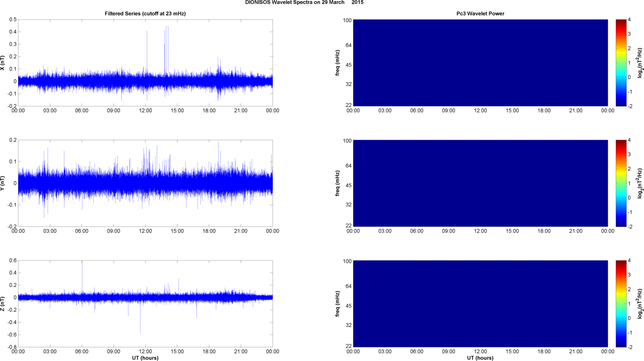Click the "freq (mHz)" label of the Z-row wavelet panel
Viewport: 644px width, 361px height.
click(338, 304)
